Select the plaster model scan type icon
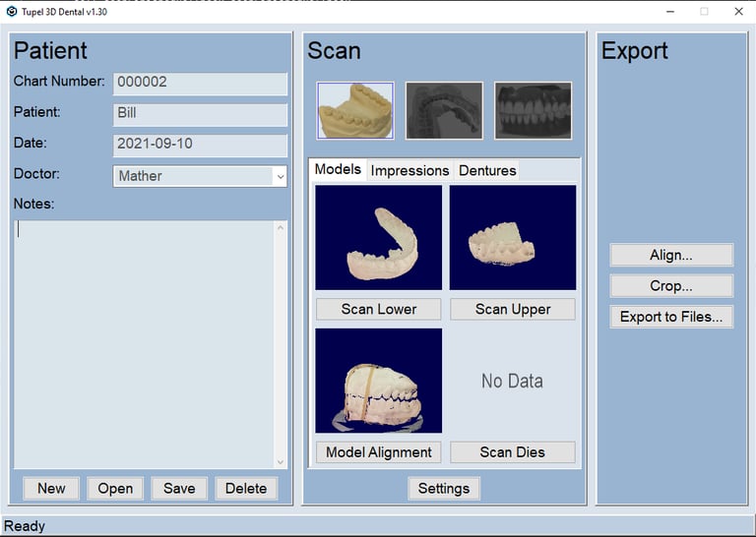Image resolution: width=756 pixels, height=537 pixels. pos(355,110)
